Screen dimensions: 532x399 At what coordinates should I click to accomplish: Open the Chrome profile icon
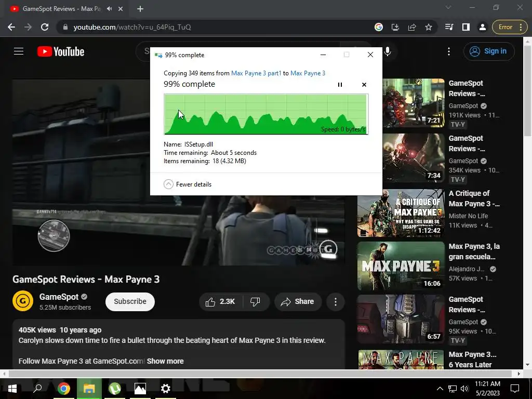tap(483, 27)
